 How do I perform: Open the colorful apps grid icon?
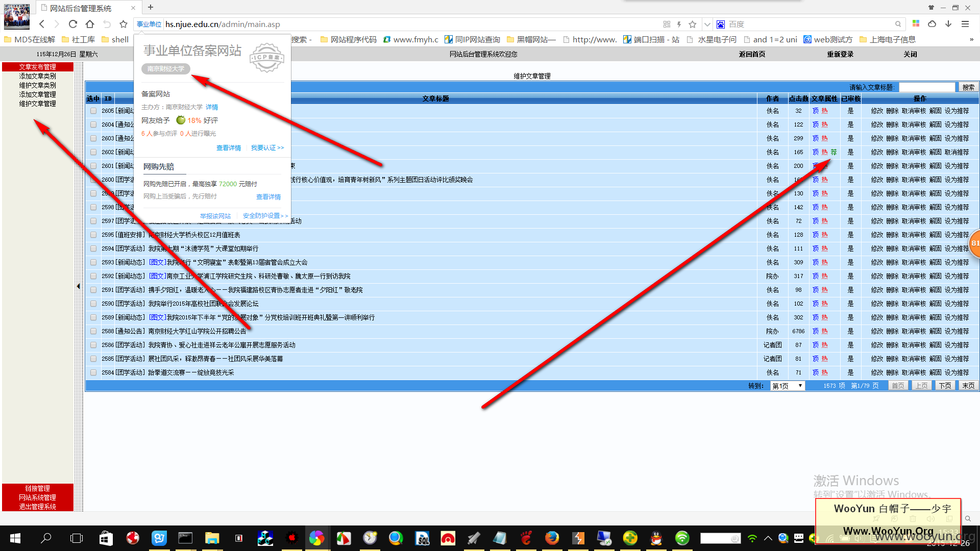(916, 23)
